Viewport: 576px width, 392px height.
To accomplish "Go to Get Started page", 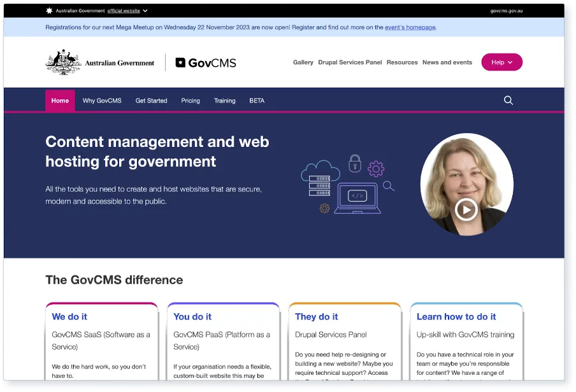I will tap(151, 101).
